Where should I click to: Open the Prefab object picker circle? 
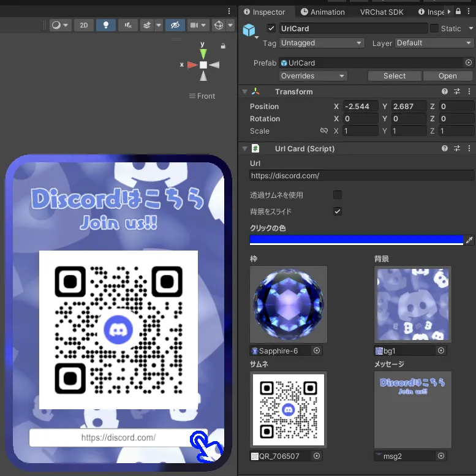(469, 62)
